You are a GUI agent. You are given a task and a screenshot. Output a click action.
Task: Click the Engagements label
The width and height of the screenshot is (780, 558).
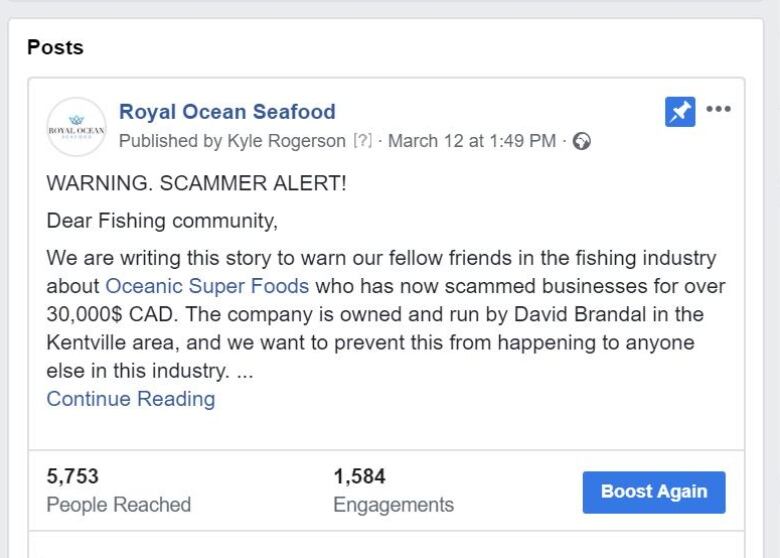pyautogui.click(x=393, y=504)
